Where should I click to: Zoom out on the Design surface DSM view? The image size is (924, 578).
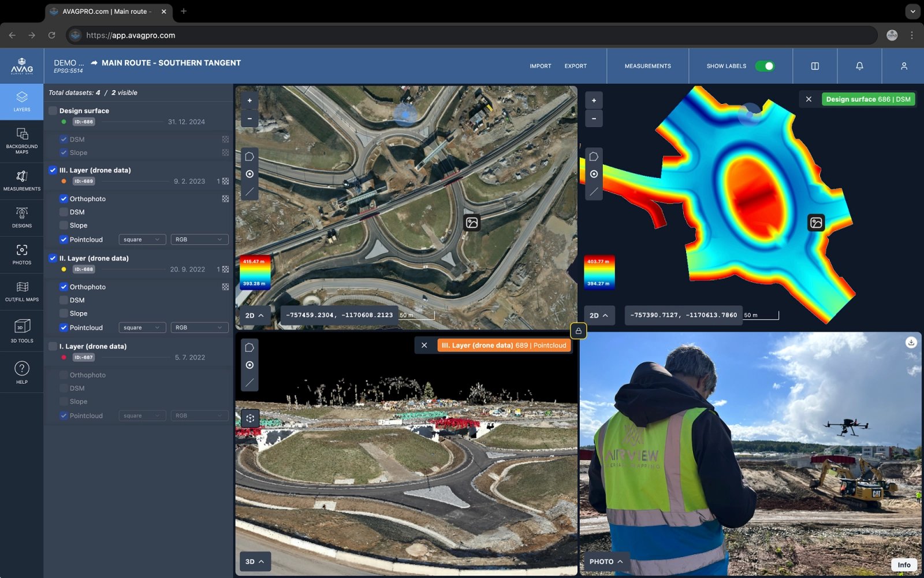coord(594,118)
